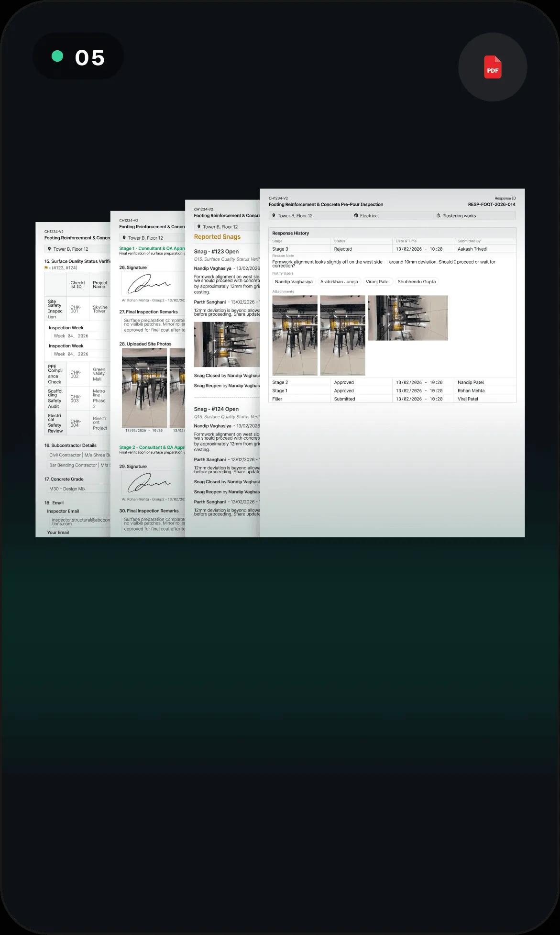Viewport: 560px width, 935px height.
Task: Click the first Week 04, 2026 field
Action: coord(80,336)
